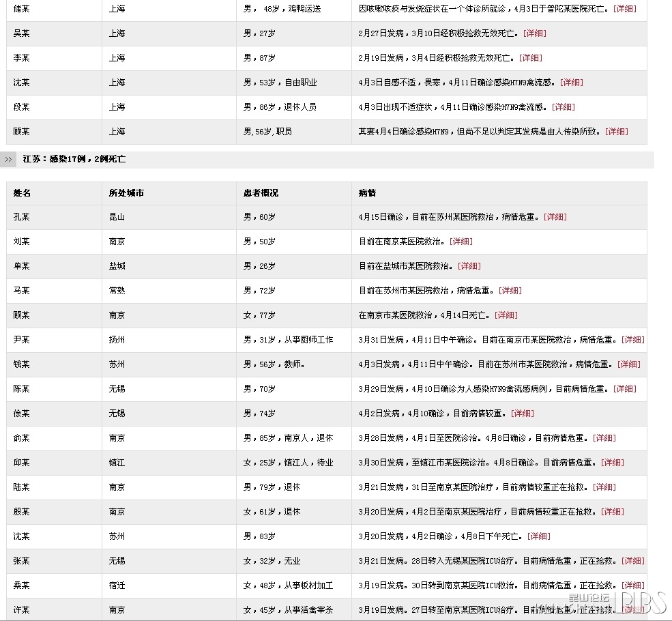Open 详细 for 沈某, 83岁 苏州
The width and height of the screenshot is (672, 621).
coord(538,536)
